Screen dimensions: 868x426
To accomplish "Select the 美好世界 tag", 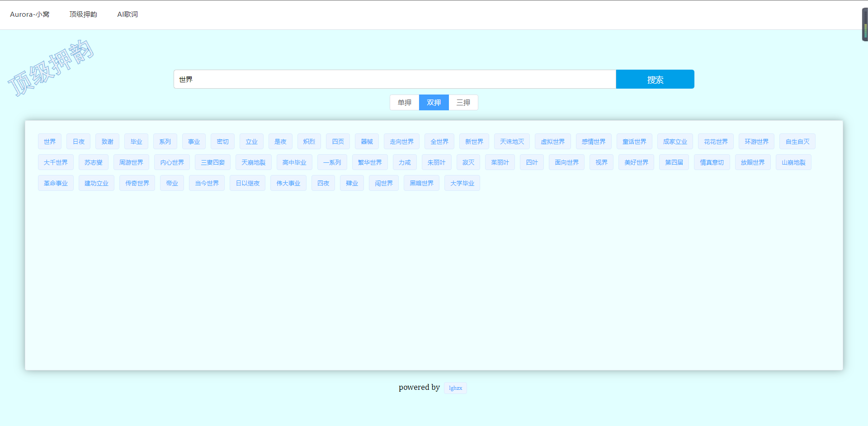I will click(637, 162).
